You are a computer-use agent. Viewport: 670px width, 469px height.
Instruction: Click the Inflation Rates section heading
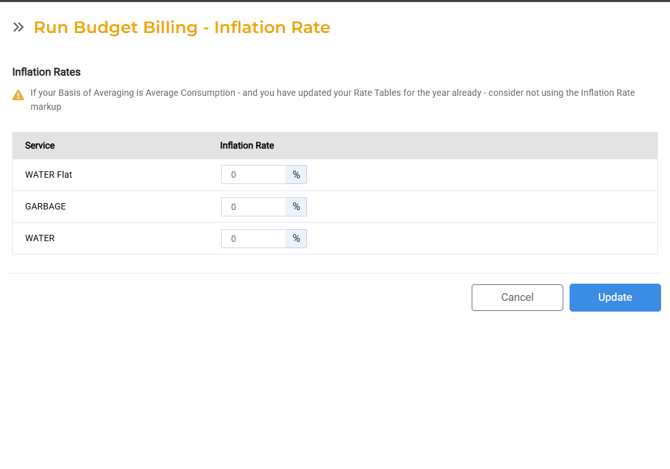(x=46, y=72)
